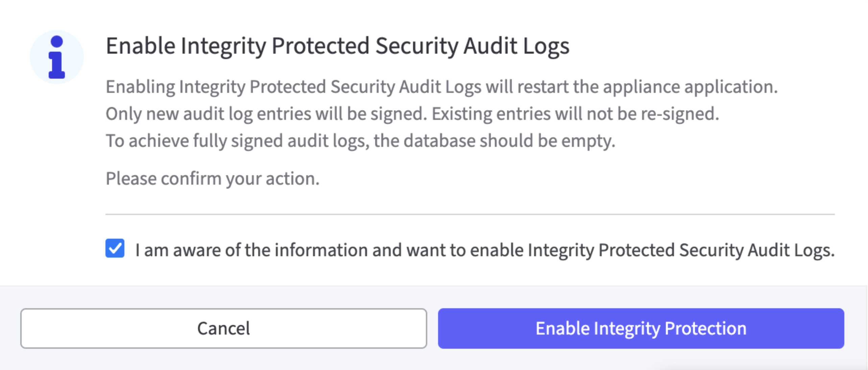The image size is (868, 370).
Task: Click the "Please confirm your action." text
Action: click(x=212, y=179)
